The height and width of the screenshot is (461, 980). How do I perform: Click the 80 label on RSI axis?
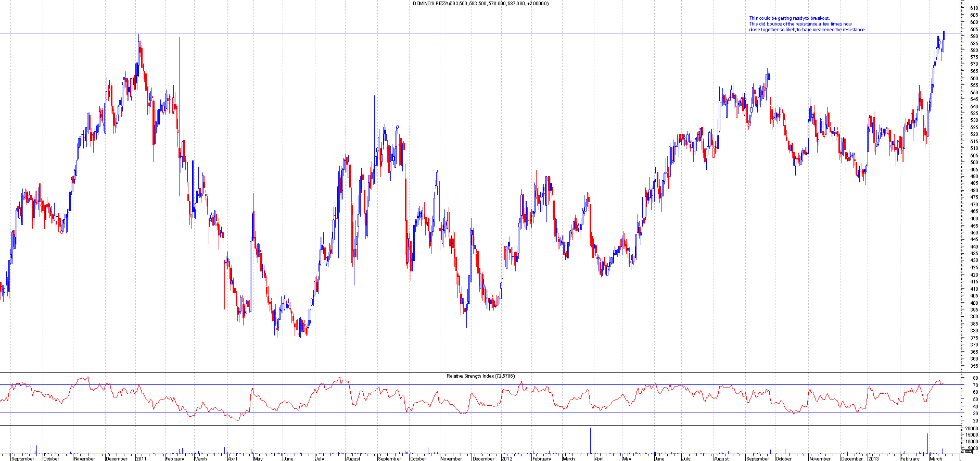974,378
